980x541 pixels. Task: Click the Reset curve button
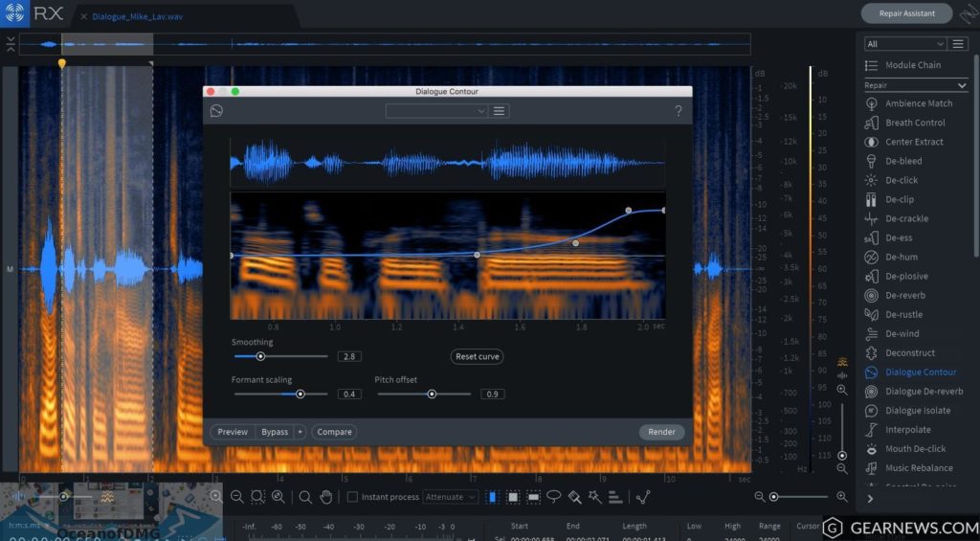click(477, 356)
